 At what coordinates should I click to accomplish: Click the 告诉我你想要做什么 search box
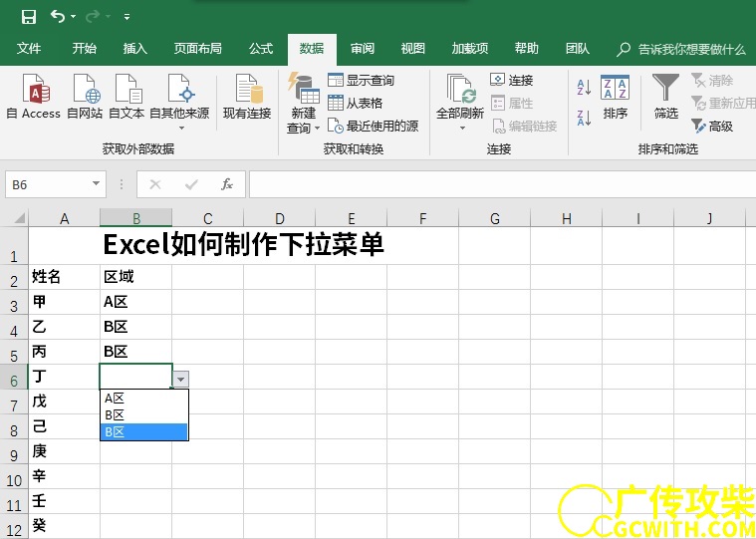681,49
